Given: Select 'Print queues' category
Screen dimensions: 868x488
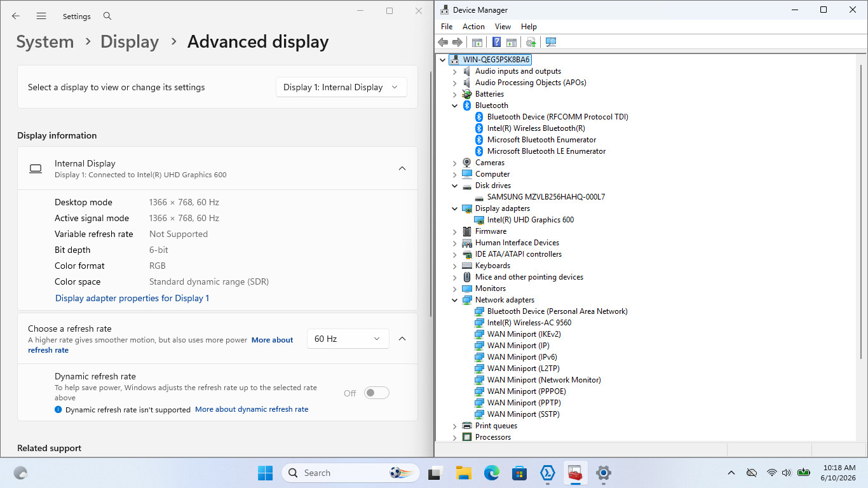Looking at the screenshot, I should (496, 426).
